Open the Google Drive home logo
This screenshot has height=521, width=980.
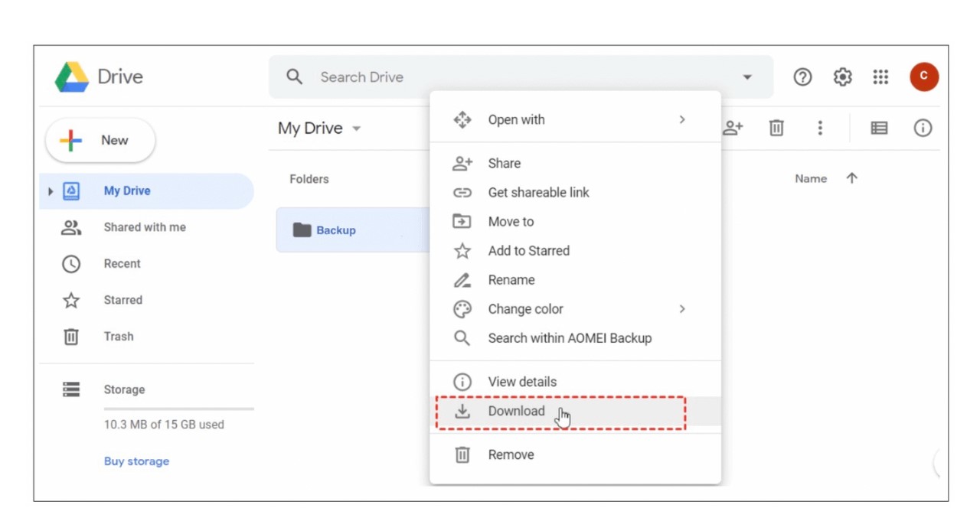click(97, 77)
